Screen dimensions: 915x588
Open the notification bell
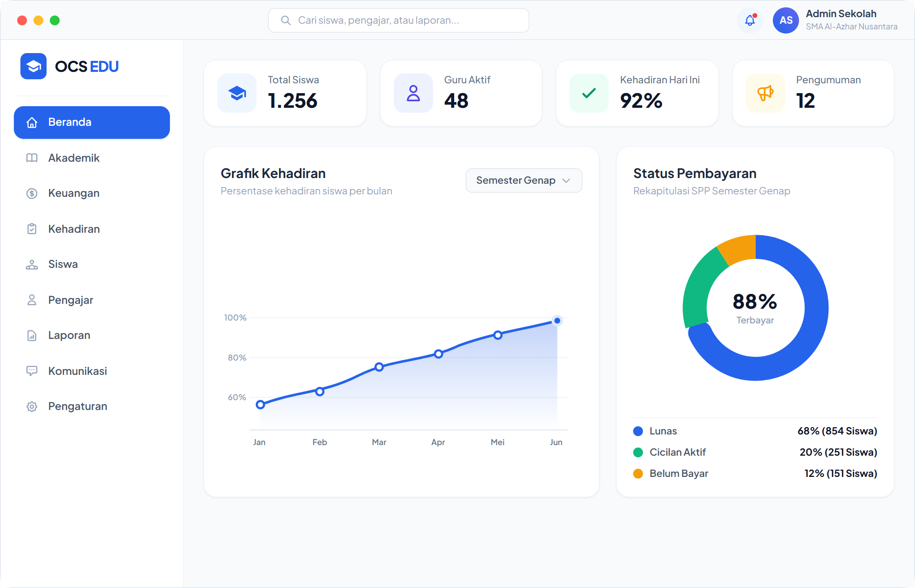(750, 20)
